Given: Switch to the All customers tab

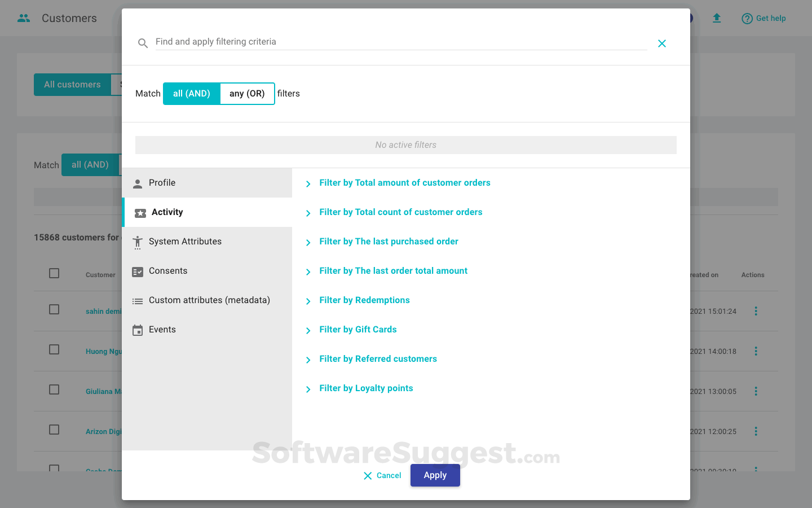Looking at the screenshot, I should coord(73,84).
